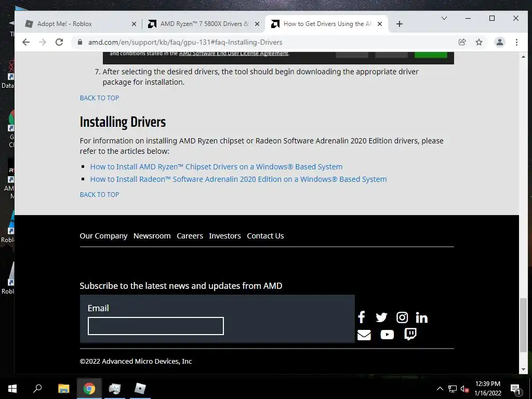This screenshot has height=399, width=532.
Task: Close the Adopt Me! - Roblox tab
Action: 134,24
